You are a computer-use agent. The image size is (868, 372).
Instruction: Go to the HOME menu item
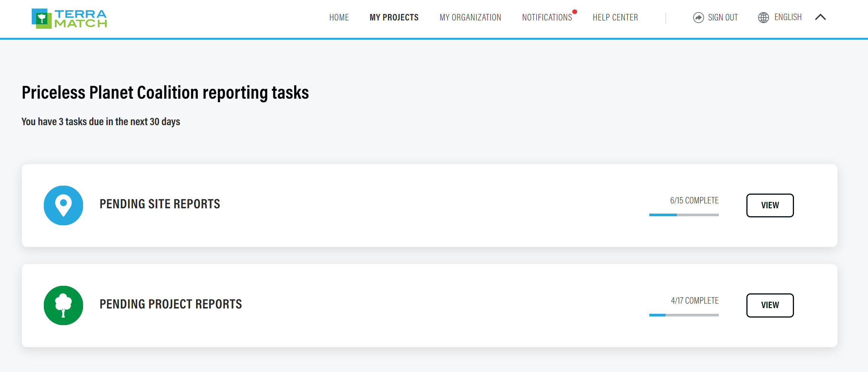click(339, 17)
